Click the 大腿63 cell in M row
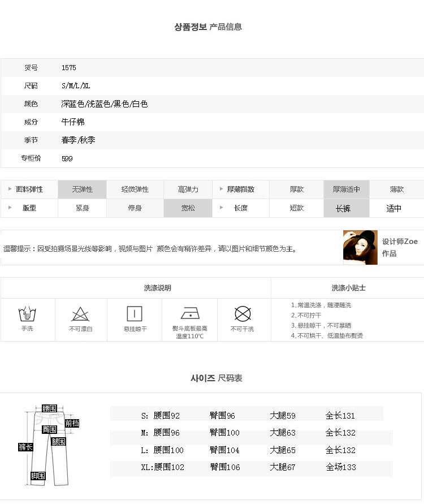The height and width of the screenshot is (504, 424). [x=283, y=433]
